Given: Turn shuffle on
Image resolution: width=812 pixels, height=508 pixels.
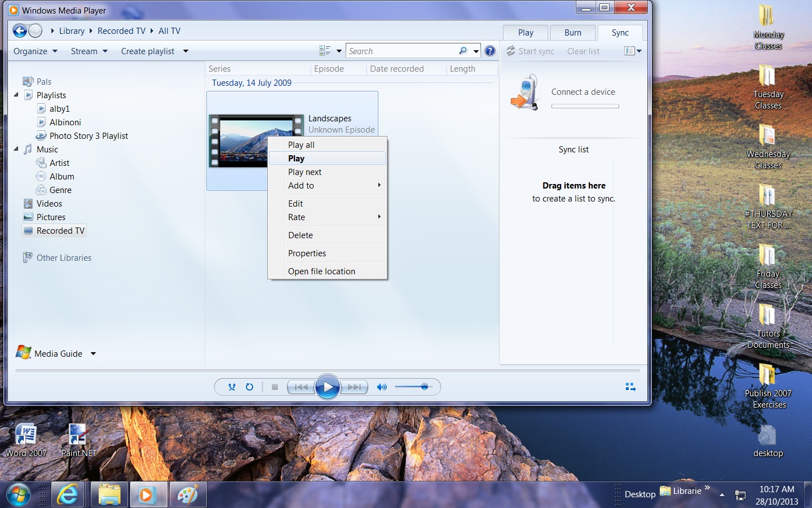Looking at the screenshot, I should (232, 387).
